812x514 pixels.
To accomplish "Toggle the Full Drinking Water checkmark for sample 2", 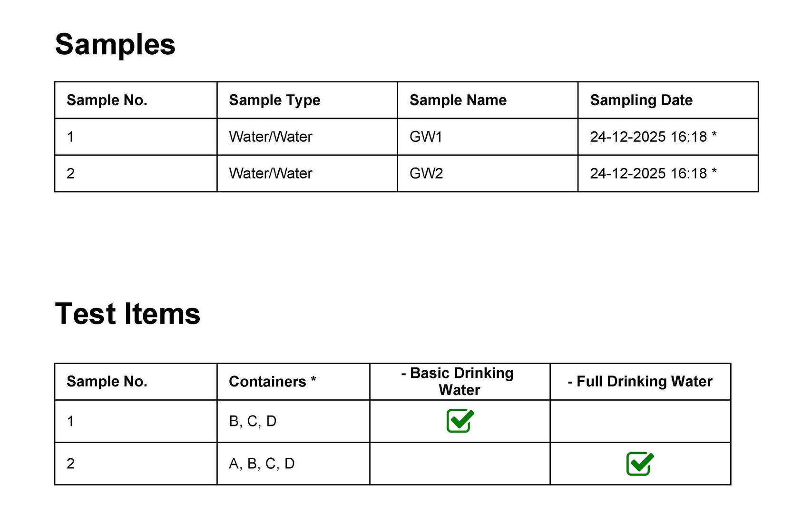I will 640,464.
